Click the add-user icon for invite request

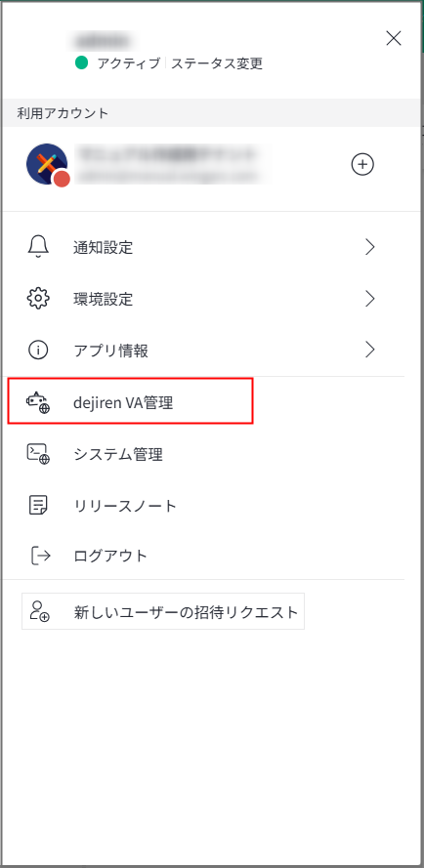pyautogui.click(x=40, y=611)
